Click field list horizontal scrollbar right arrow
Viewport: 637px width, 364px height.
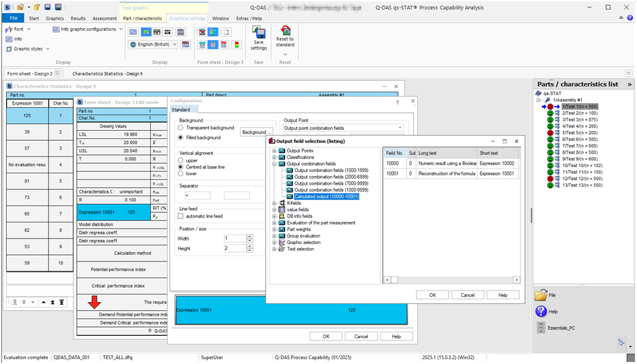click(x=516, y=280)
